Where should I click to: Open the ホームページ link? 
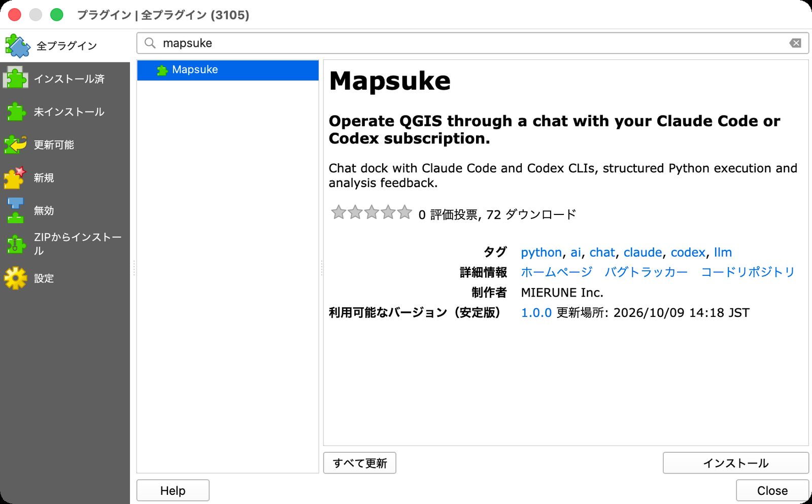coord(557,272)
